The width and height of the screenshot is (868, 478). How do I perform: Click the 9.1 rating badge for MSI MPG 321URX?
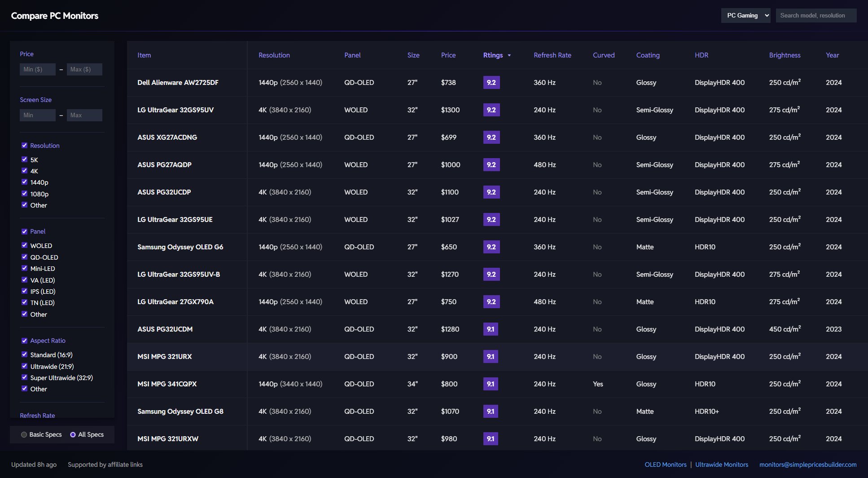pos(490,357)
